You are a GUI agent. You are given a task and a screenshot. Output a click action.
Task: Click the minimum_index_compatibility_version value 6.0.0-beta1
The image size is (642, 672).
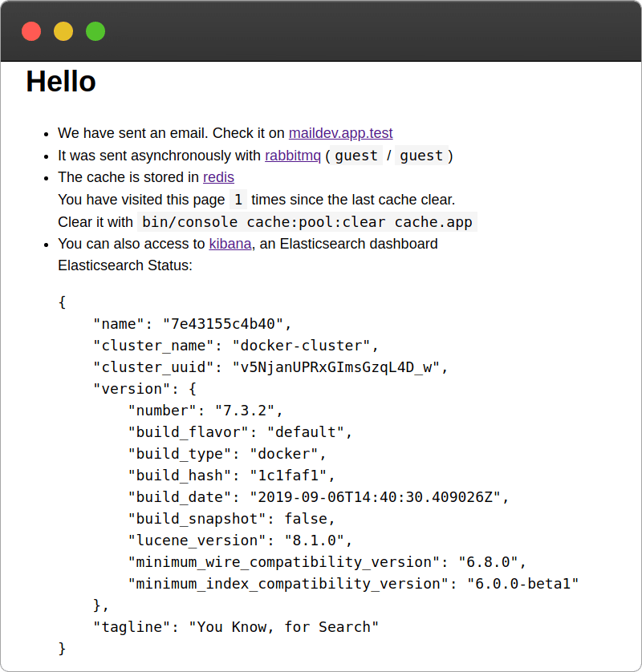(522, 584)
